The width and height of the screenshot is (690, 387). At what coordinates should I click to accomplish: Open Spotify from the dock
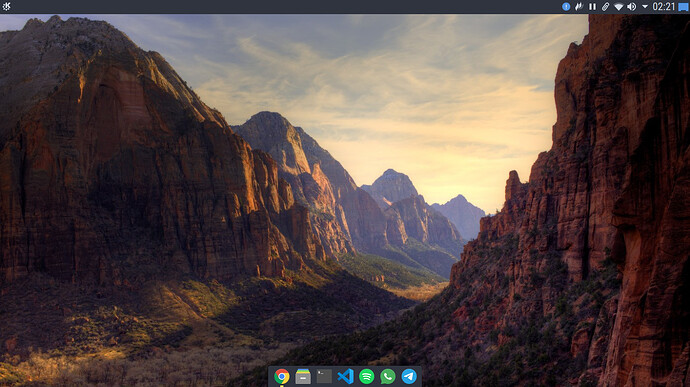tap(367, 376)
